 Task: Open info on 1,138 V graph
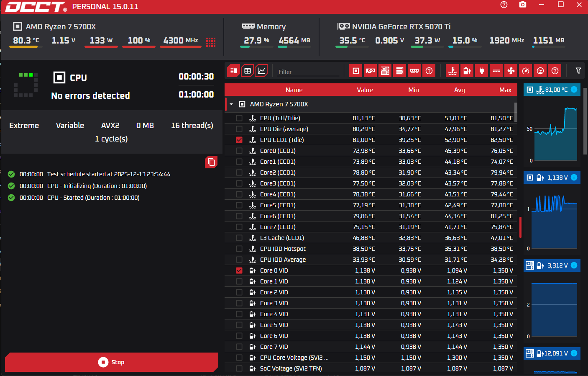pyautogui.click(x=574, y=178)
